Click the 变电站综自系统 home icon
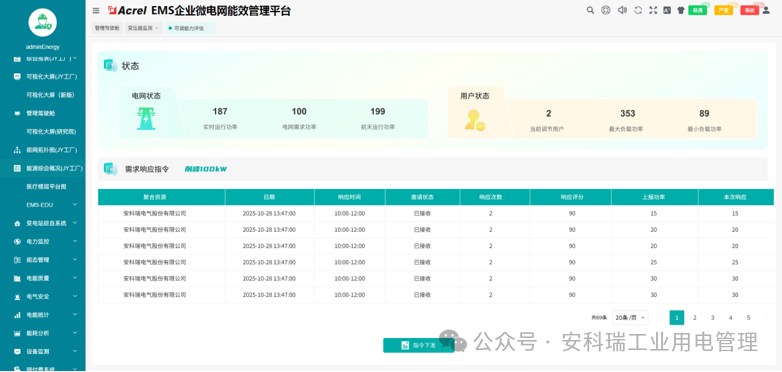The width and height of the screenshot is (782, 372). click(17, 223)
